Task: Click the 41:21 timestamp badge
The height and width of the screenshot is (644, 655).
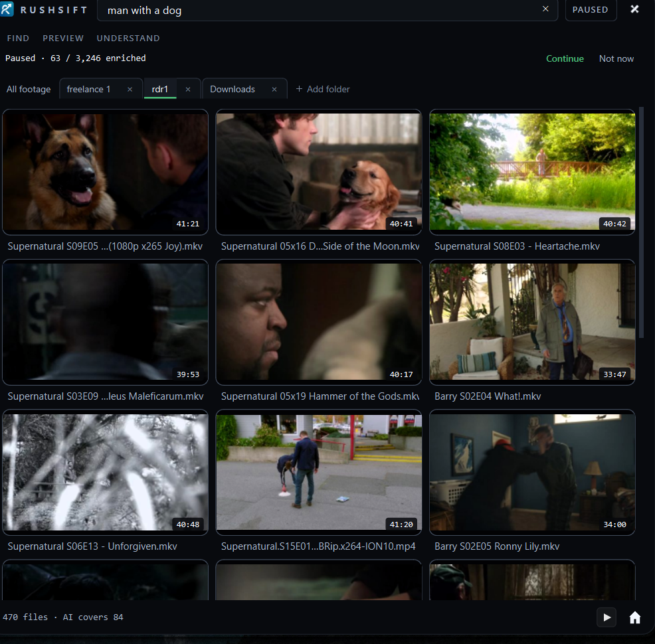Action: point(187,224)
